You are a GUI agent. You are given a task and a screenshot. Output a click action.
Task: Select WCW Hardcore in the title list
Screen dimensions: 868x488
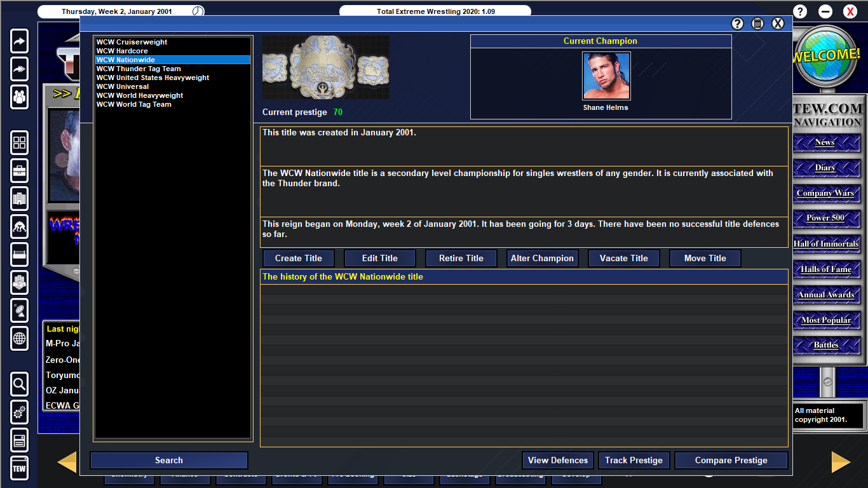tap(121, 51)
